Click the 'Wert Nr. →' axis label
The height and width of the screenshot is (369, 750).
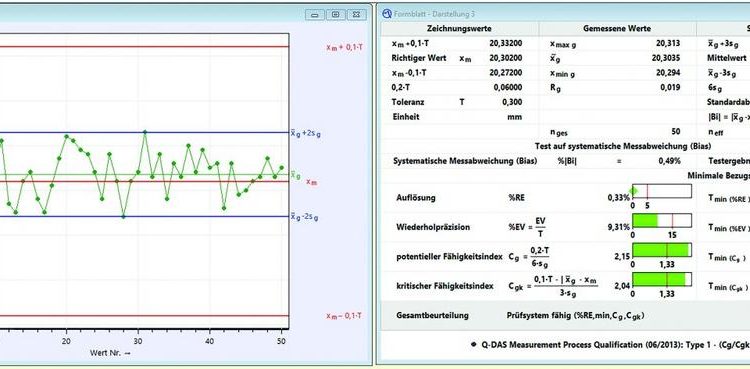(110, 353)
